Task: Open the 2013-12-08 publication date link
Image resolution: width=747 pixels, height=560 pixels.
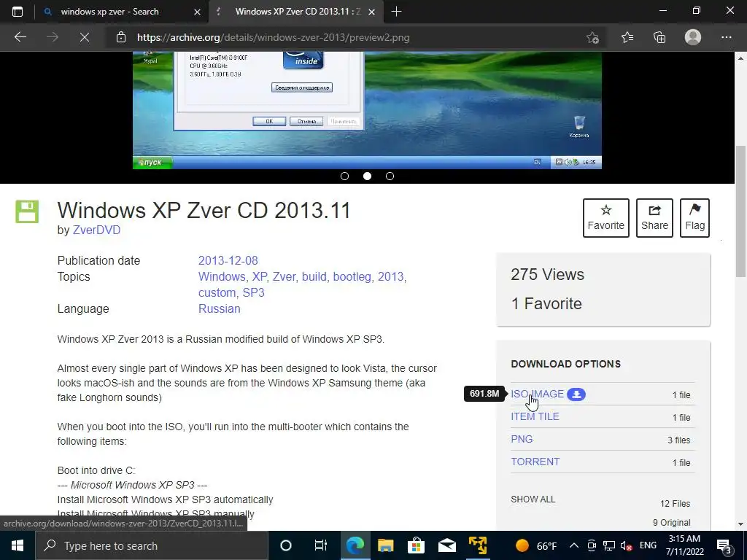Action: click(228, 260)
